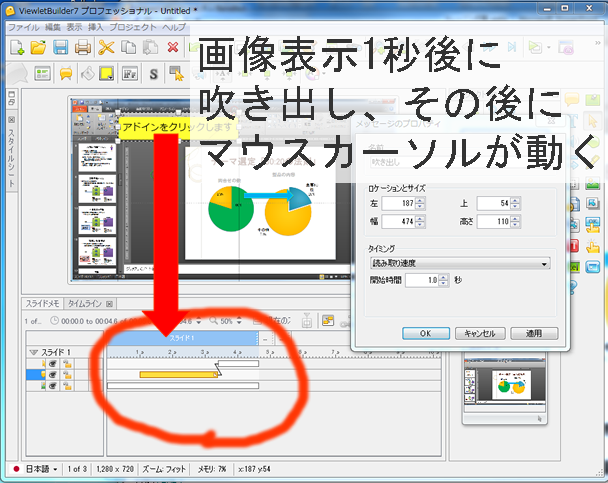
Task: Toggle the lock icon on the third track
Action: (x=67, y=386)
